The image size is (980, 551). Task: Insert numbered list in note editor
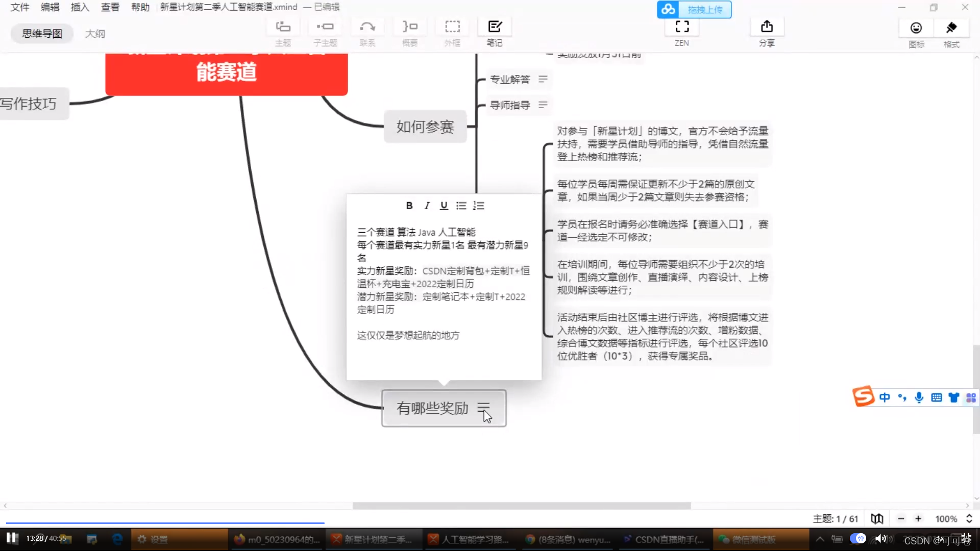pyautogui.click(x=479, y=206)
